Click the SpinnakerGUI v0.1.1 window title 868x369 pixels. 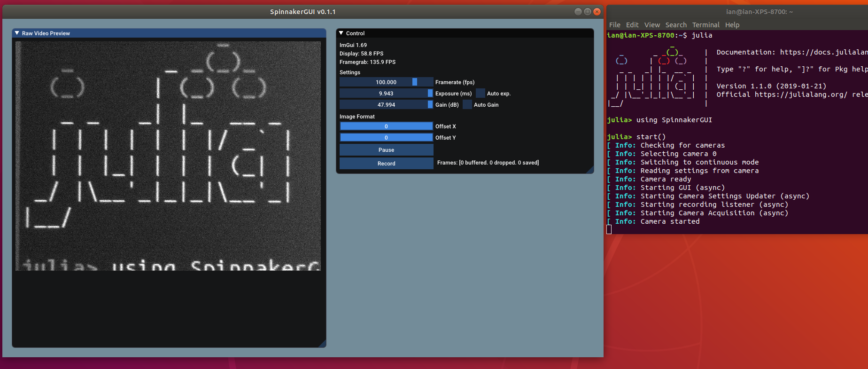(x=303, y=12)
